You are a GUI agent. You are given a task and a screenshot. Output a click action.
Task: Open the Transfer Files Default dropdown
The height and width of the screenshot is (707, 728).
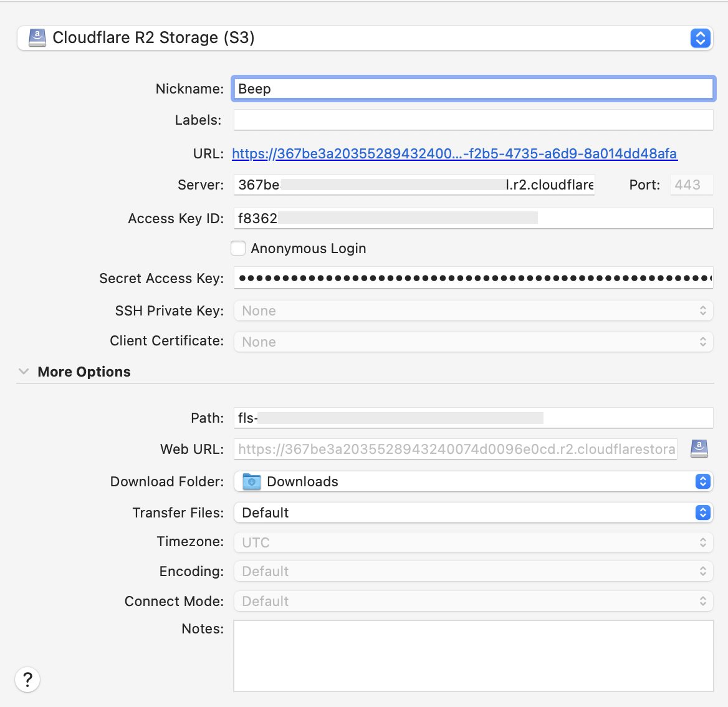pos(473,512)
